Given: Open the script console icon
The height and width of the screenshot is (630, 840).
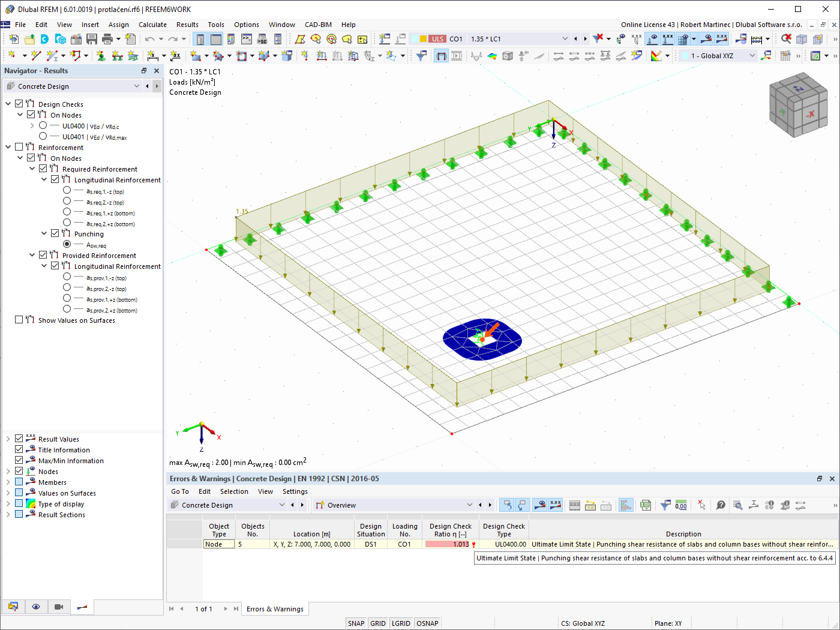Looking at the screenshot, I should tap(247, 39).
